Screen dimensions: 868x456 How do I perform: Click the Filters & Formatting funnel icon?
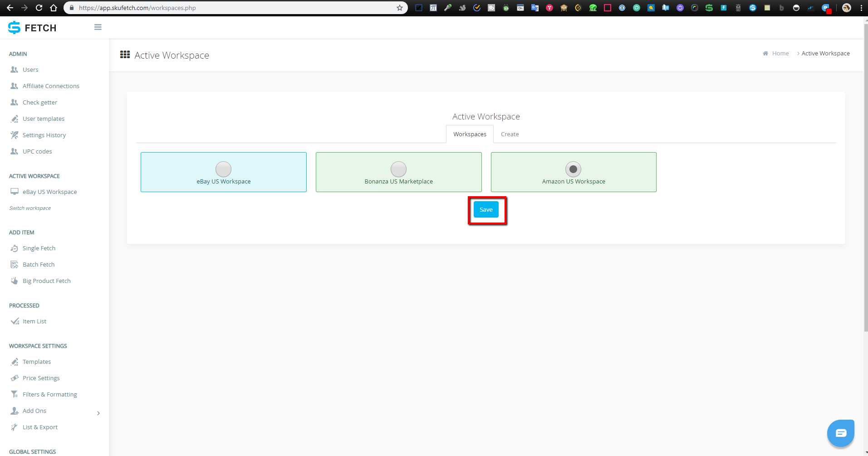[x=15, y=394]
